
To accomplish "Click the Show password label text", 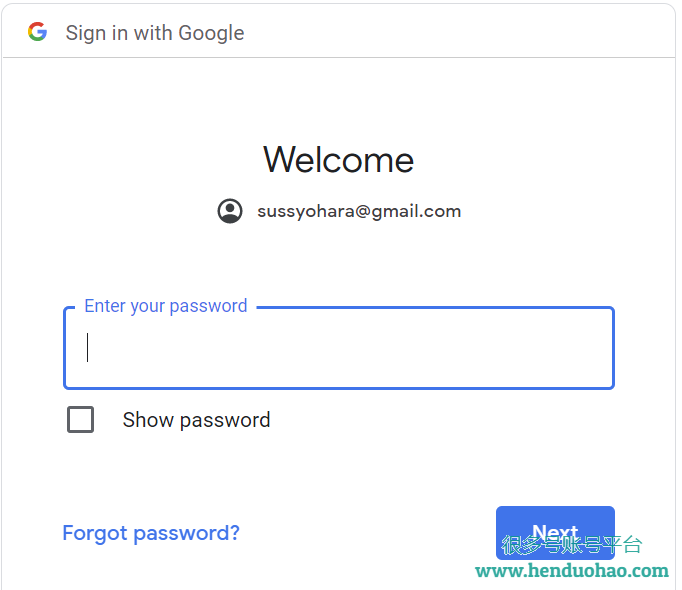I will point(196,420).
